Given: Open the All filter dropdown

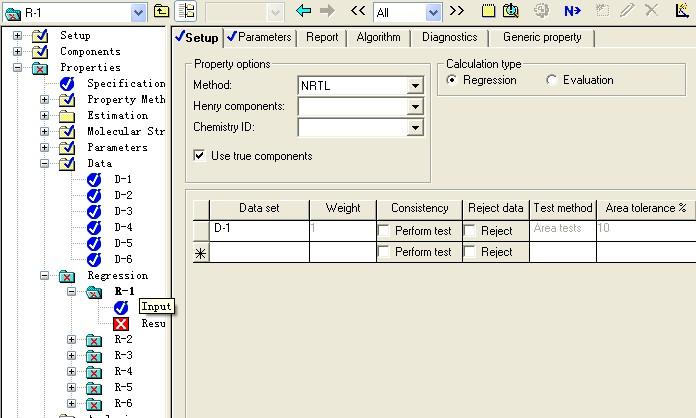Looking at the screenshot, I should coord(433,12).
